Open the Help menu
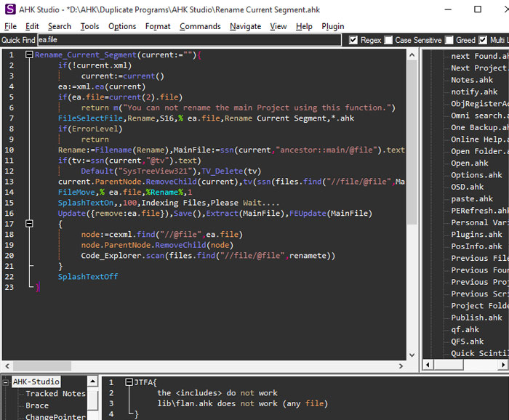 click(304, 26)
